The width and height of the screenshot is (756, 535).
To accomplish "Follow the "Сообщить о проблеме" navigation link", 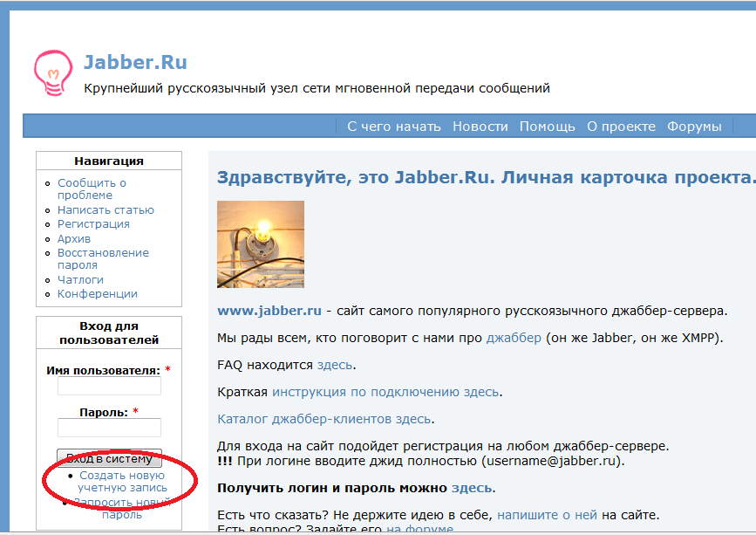I will pyautogui.click(x=92, y=189).
